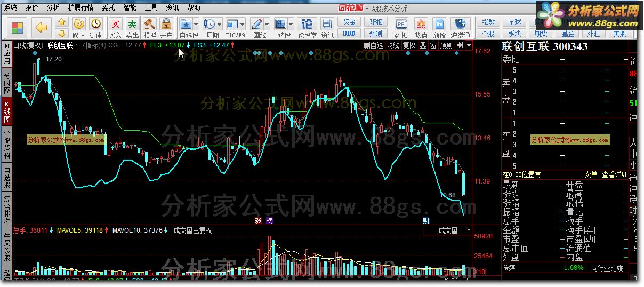Expand the F10/F9 dropdown arrow
The width and height of the screenshot is (644, 287).
click(242, 24)
